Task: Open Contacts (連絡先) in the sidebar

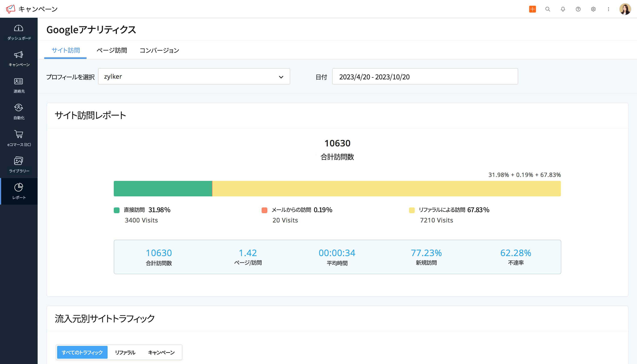Action: pos(19,82)
